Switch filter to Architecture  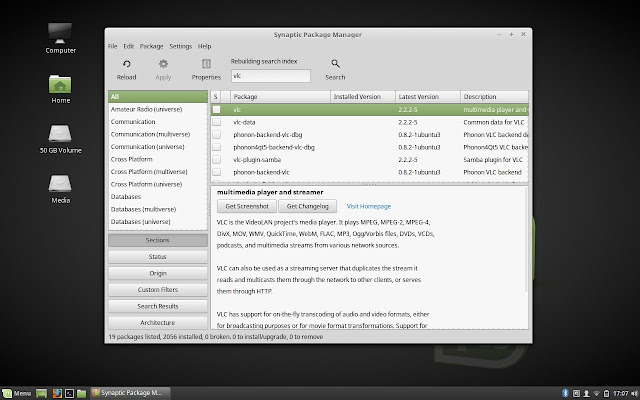(158, 322)
